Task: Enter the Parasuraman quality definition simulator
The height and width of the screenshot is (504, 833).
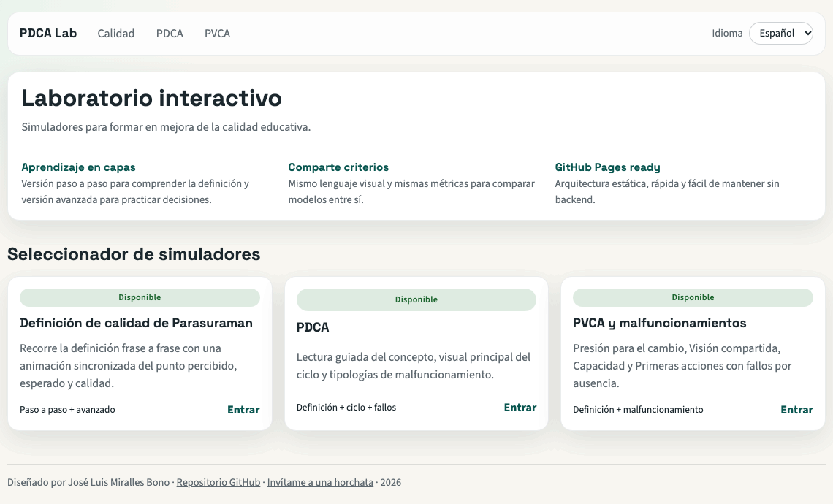Action: 243,410
